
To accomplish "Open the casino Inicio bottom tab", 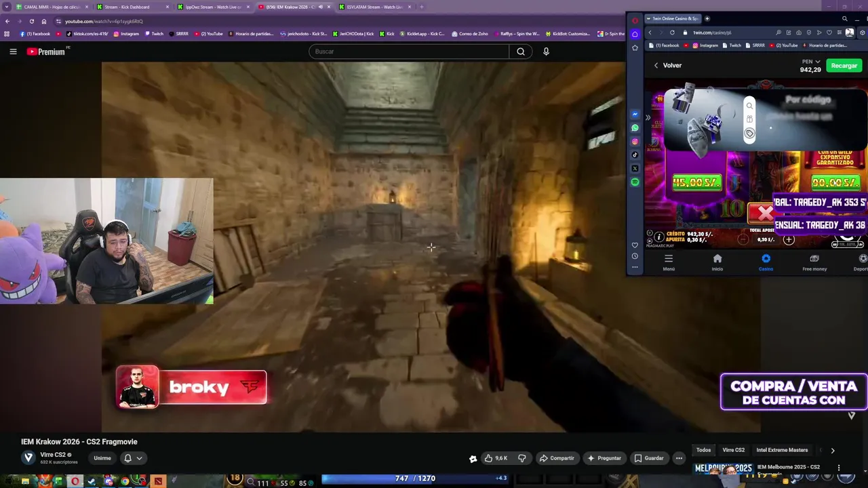I will point(717,262).
